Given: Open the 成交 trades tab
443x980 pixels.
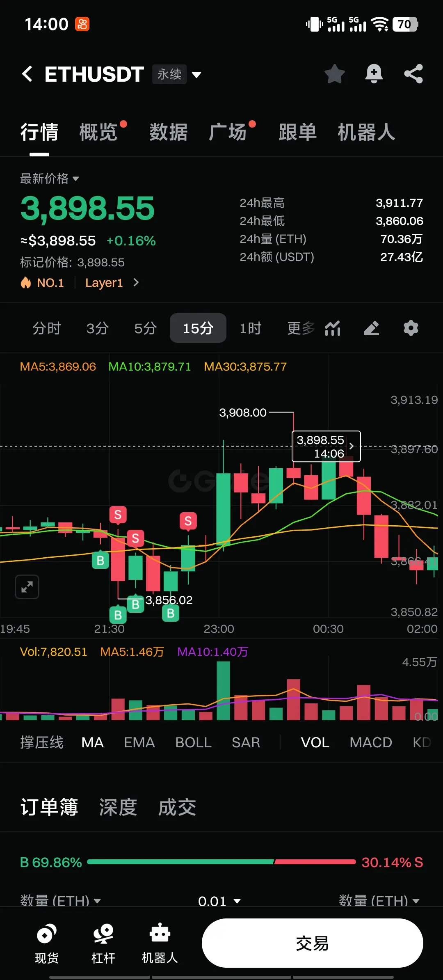Looking at the screenshot, I should (x=177, y=807).
